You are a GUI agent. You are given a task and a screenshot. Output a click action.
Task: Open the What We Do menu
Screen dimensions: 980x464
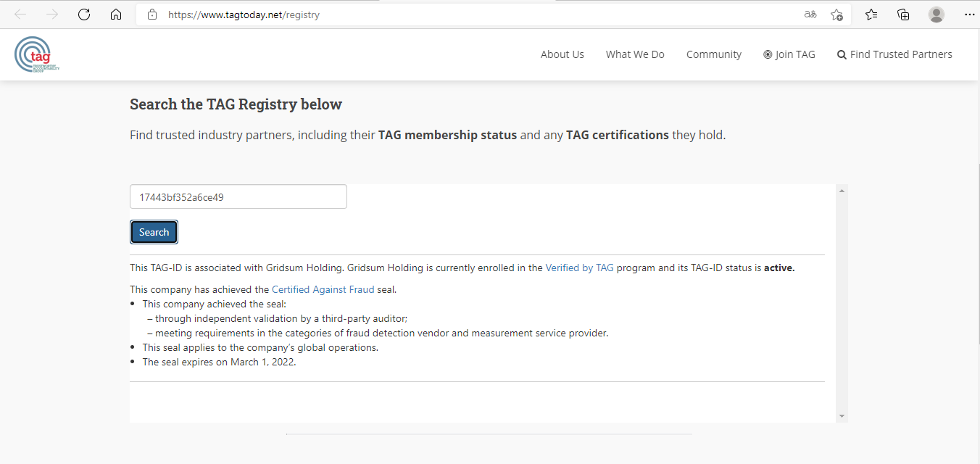tap(635, 54)
